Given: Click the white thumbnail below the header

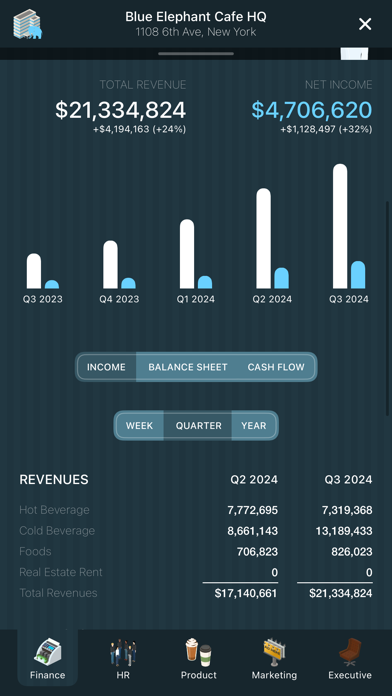Looking at the screenshot, I should (354, 54).
